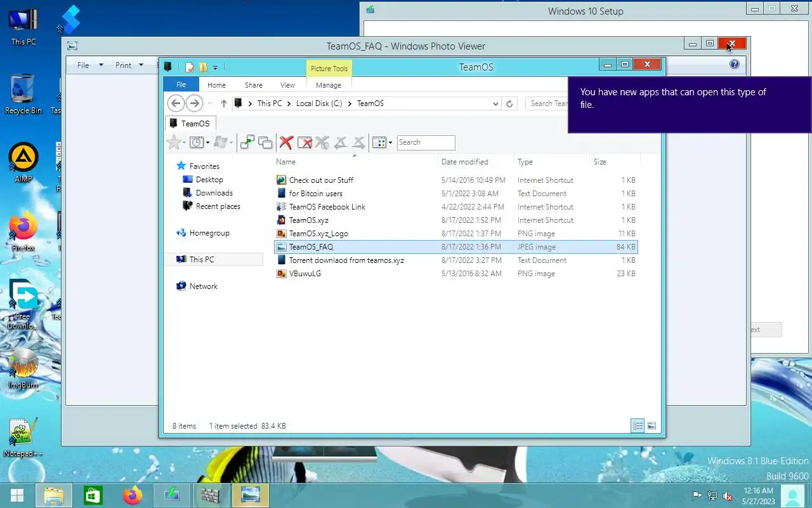The height and width of the screenshot is (508, 812).
Task: Open Start button on taskbar
Action: 17,495
